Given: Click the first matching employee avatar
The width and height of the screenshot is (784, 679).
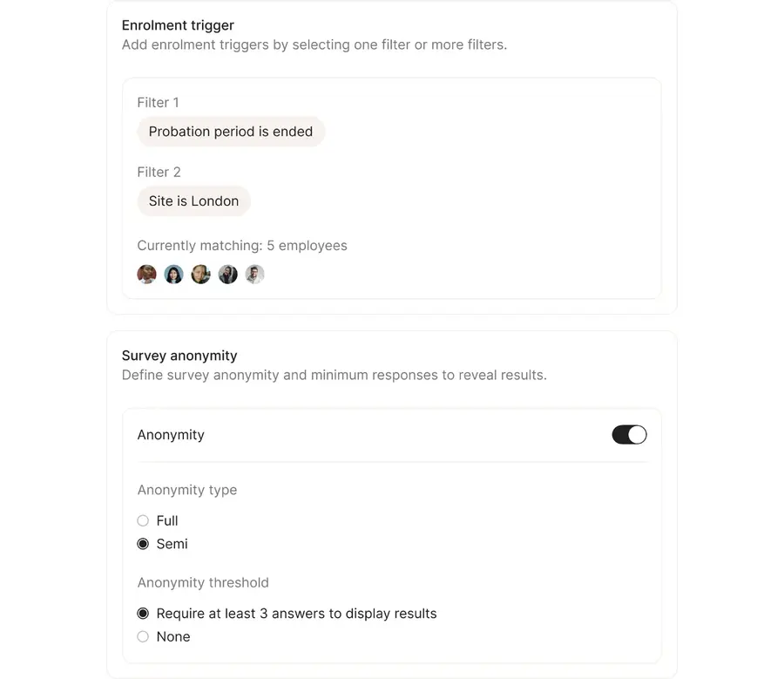Looking at the screenshot, I should [146, 275].
